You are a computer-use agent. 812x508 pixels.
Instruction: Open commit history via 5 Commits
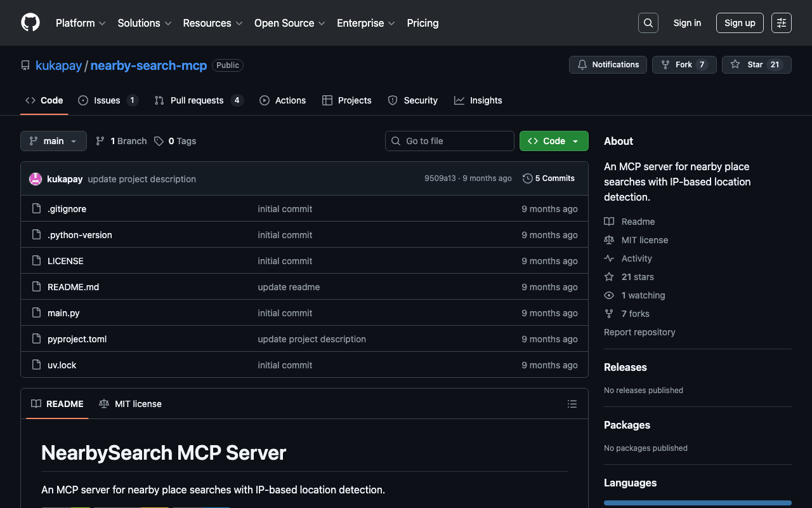(548, 178)
